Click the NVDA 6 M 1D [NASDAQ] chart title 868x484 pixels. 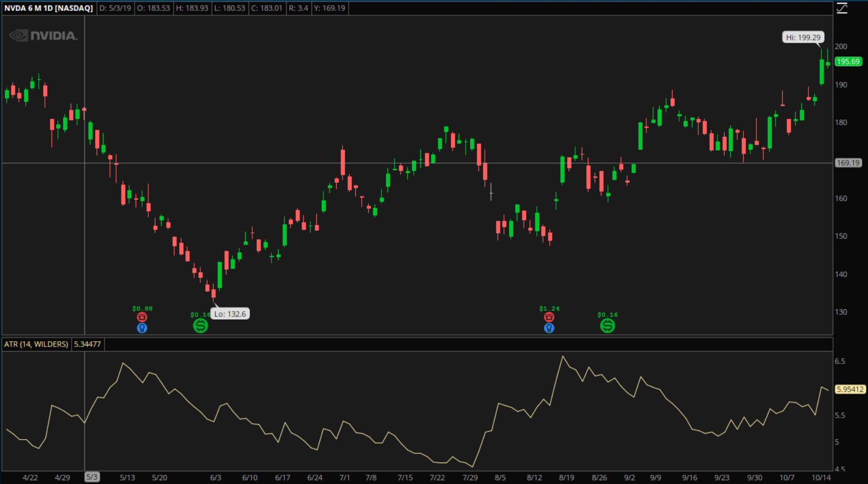[x=49, y=8]
